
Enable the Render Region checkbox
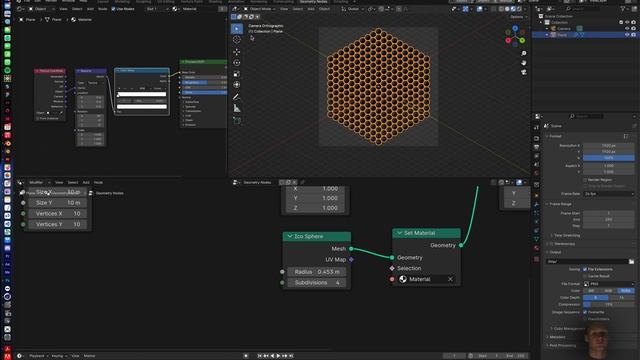coord(585,180)
